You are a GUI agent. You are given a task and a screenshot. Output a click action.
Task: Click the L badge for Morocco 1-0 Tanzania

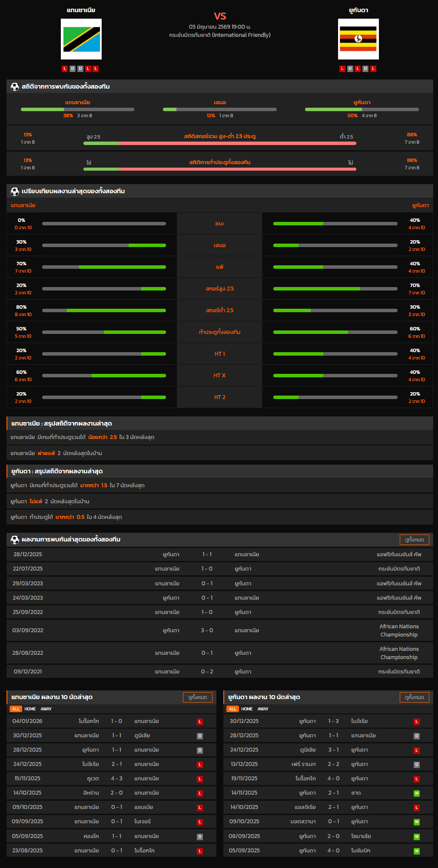pos(200,722)
